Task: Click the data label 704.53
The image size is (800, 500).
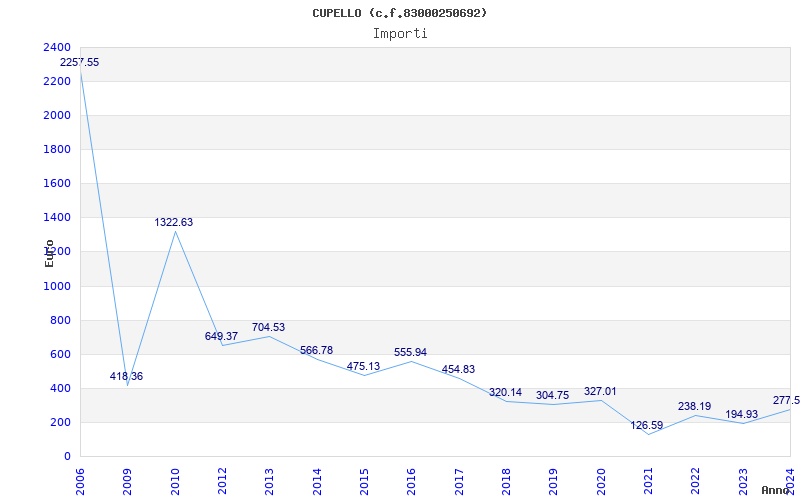Action: tap(268, 327)
